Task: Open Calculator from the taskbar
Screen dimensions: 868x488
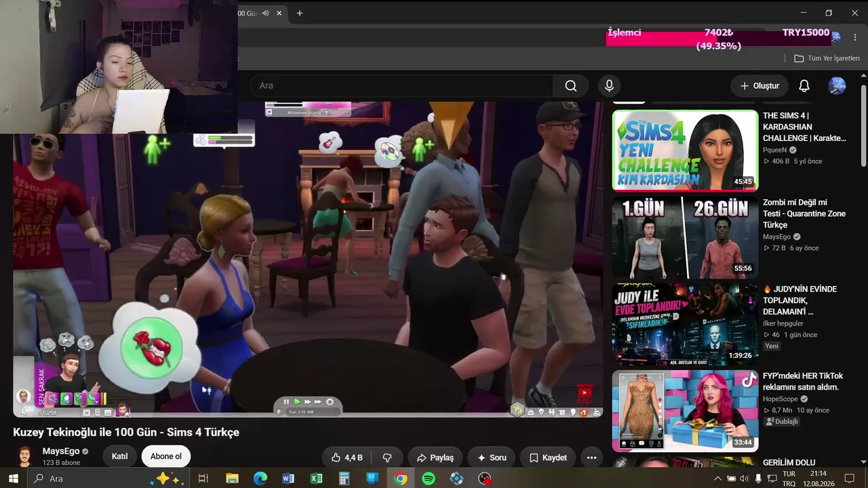Action: click(344, 479)
